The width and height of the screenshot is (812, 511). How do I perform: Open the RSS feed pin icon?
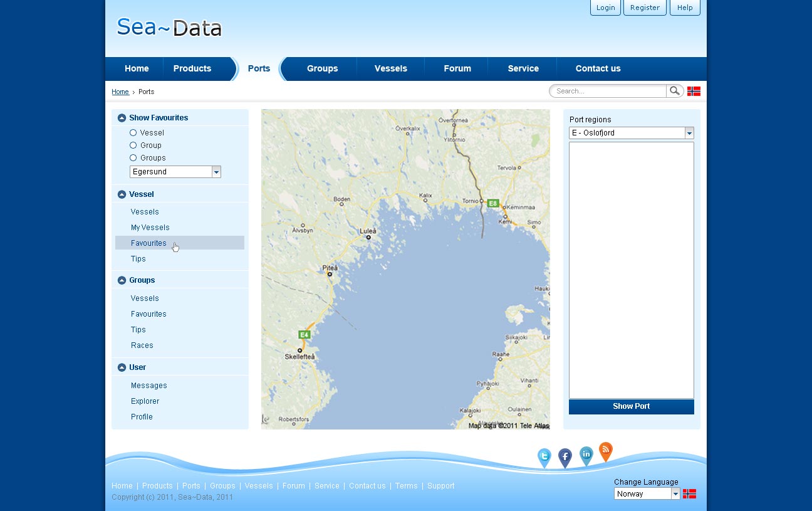tap(605, 450)
